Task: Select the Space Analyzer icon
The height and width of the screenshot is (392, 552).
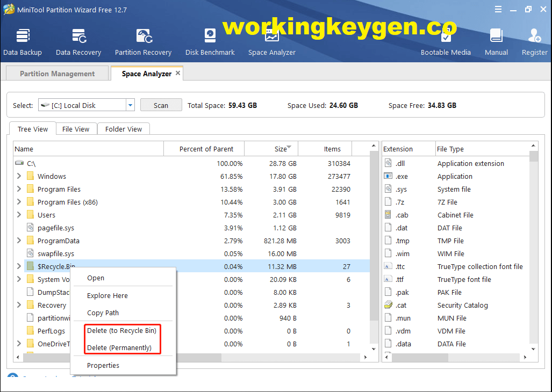Action: click(x=271, y=38)
